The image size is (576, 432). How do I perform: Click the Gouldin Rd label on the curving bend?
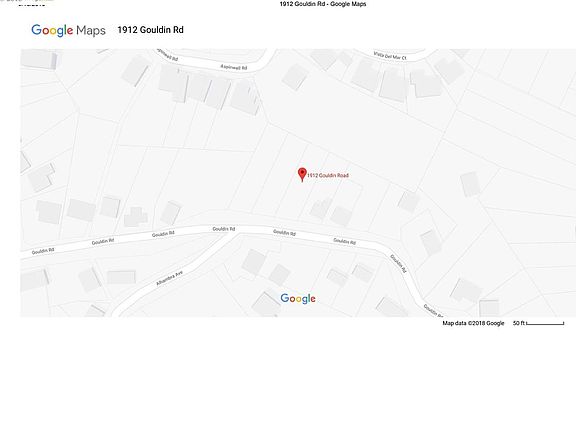tap(399, 263)
